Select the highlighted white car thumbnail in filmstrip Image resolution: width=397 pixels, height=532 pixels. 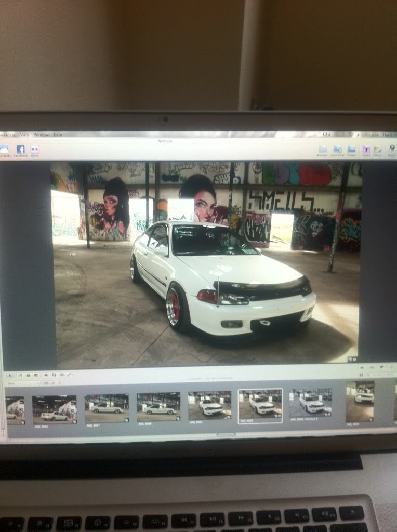click(260, 405)
